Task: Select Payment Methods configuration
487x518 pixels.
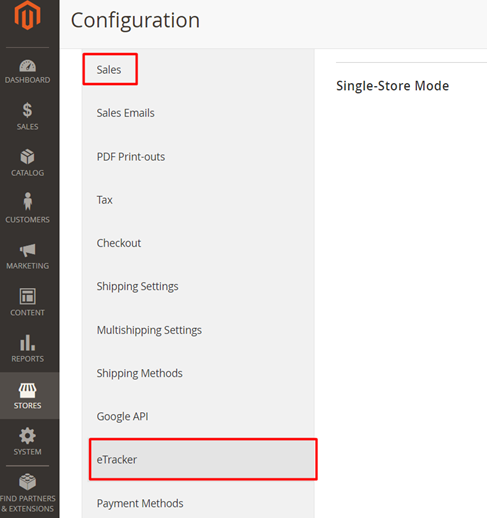Action: 140,503
